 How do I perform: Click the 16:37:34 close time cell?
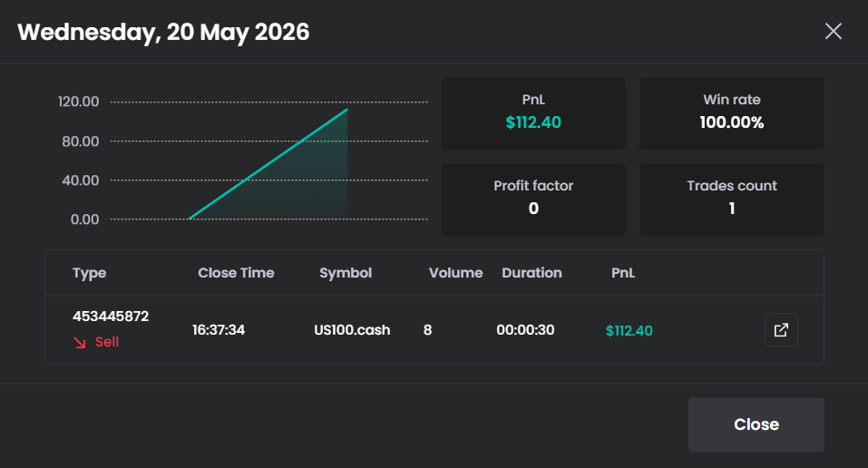(219, 330)
